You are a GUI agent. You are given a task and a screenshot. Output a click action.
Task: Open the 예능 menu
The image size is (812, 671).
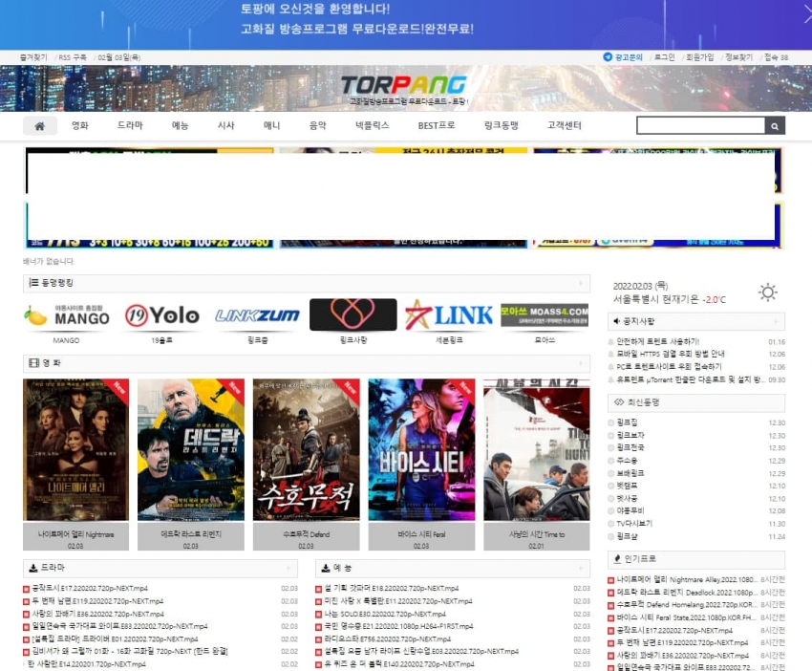(181, 125)
